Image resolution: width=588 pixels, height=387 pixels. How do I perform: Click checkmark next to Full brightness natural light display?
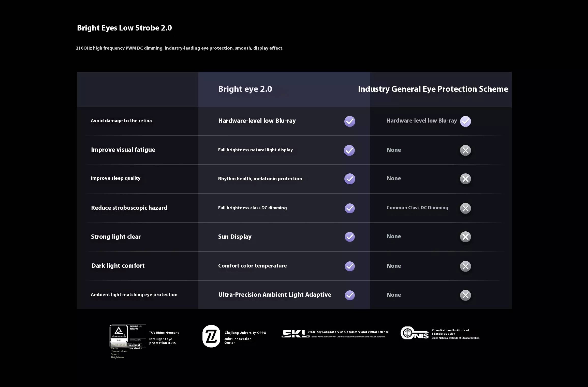(x=349, y=150)
